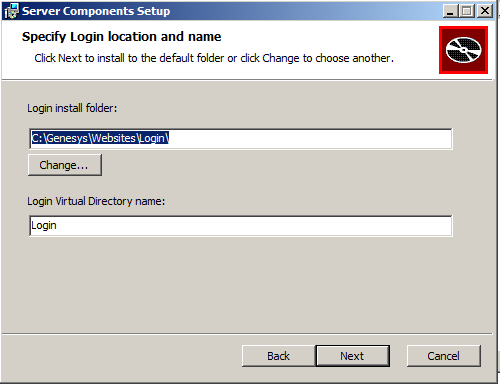Image resolution: width=500 pixels, height=384 pixels.
Task: Maximize the Server Components Setup window
Action: pos(467,11)
